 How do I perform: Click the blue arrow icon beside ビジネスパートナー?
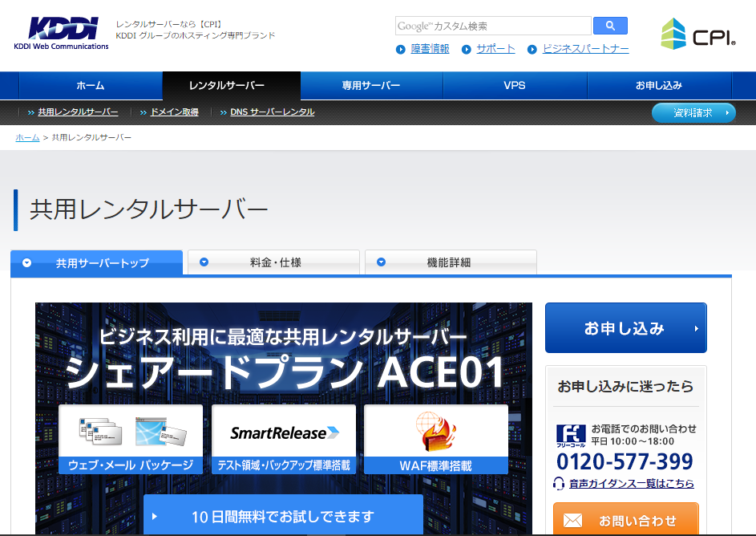tap(532, 49)
